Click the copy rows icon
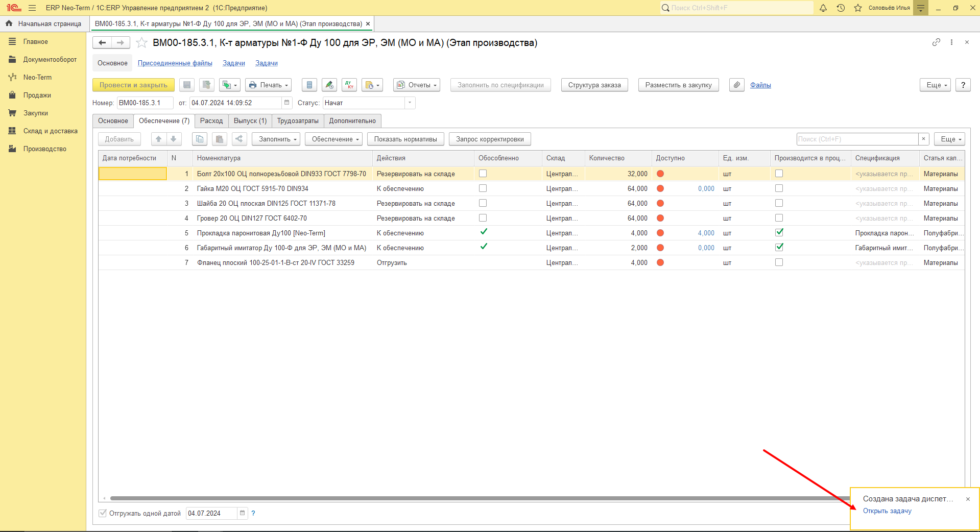 200,139
